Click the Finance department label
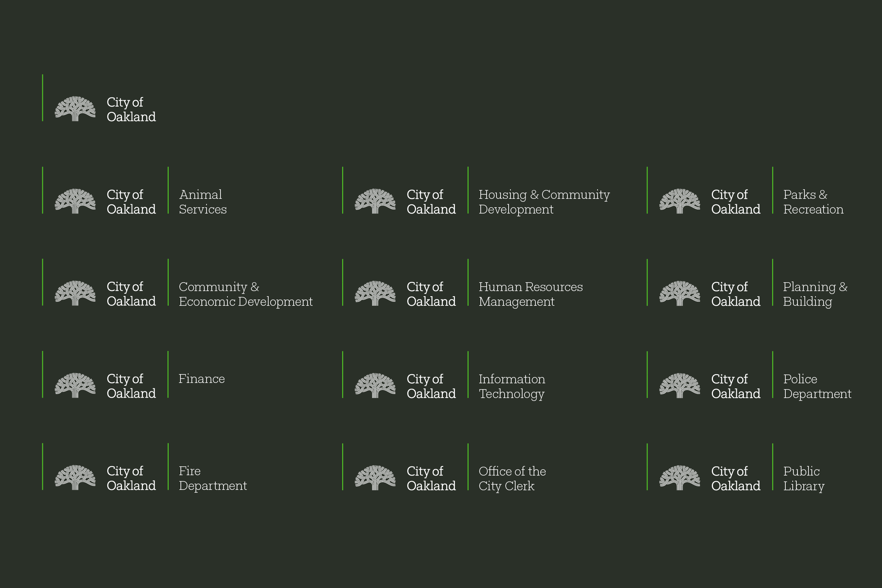 click(x=201, y=379)
